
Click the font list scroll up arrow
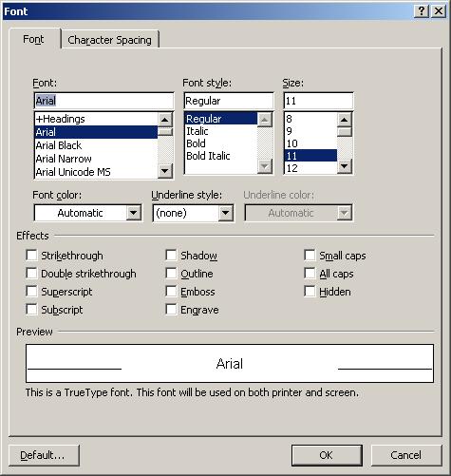(165, 120)
